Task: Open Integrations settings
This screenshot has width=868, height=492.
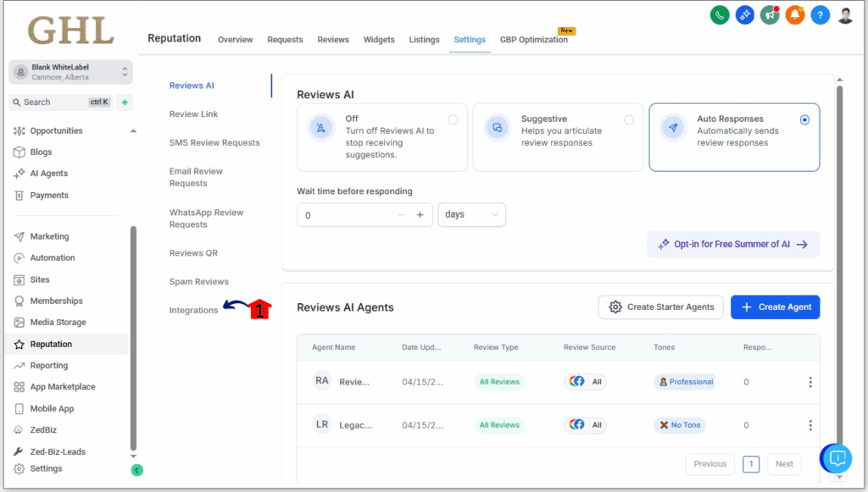Action: (194, 310)
